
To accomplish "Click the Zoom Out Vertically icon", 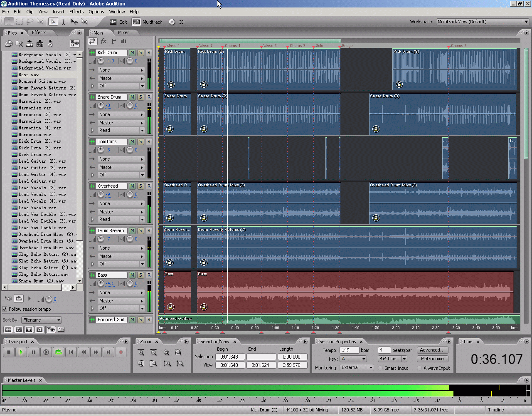I will pyautogui.click(x=180, y=364).
